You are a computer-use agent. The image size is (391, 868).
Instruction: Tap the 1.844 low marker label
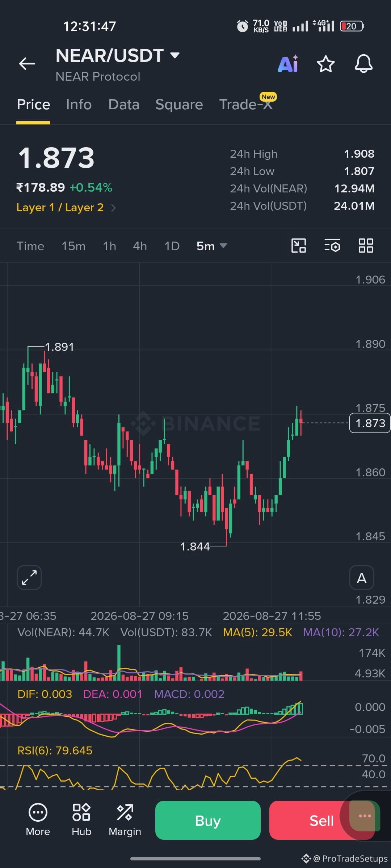[x=195, y=546]
